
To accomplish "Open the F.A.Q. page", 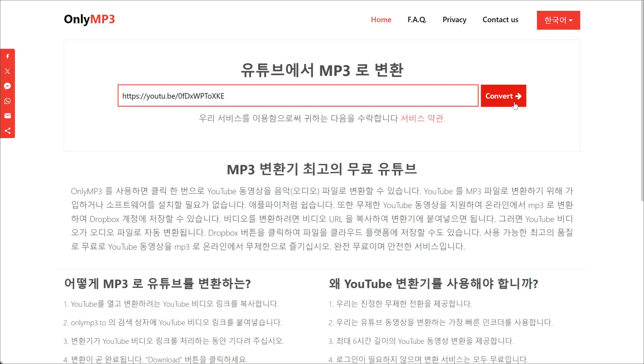I will 417,19.
